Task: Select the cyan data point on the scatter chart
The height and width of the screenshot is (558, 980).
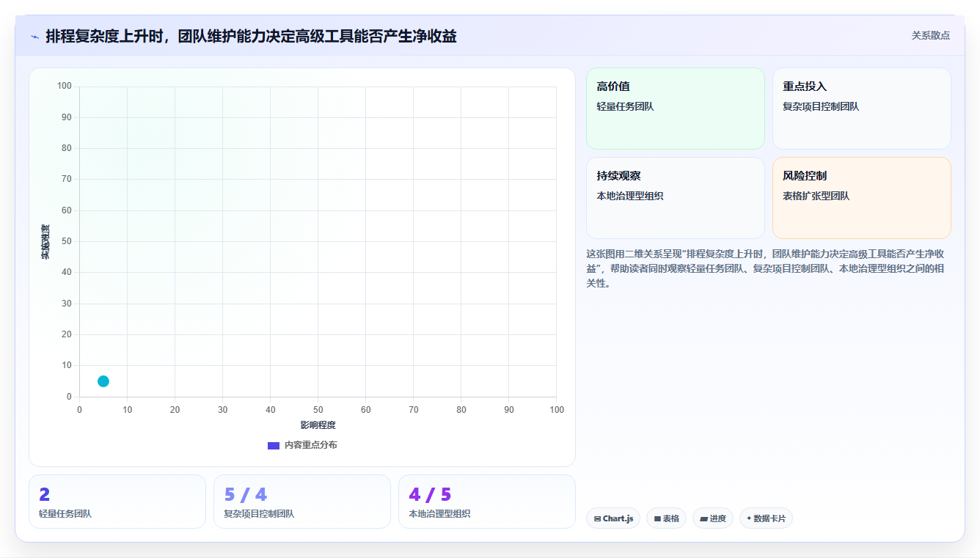Action: [103, 381]
